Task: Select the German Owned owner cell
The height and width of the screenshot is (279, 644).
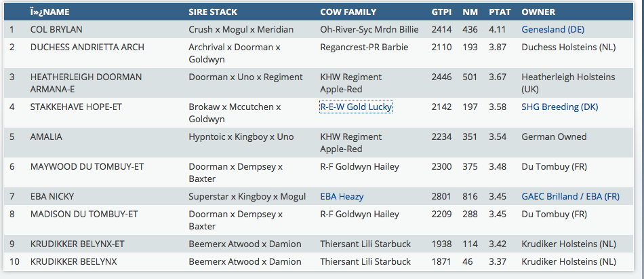Action: click(x=554, y=136)
